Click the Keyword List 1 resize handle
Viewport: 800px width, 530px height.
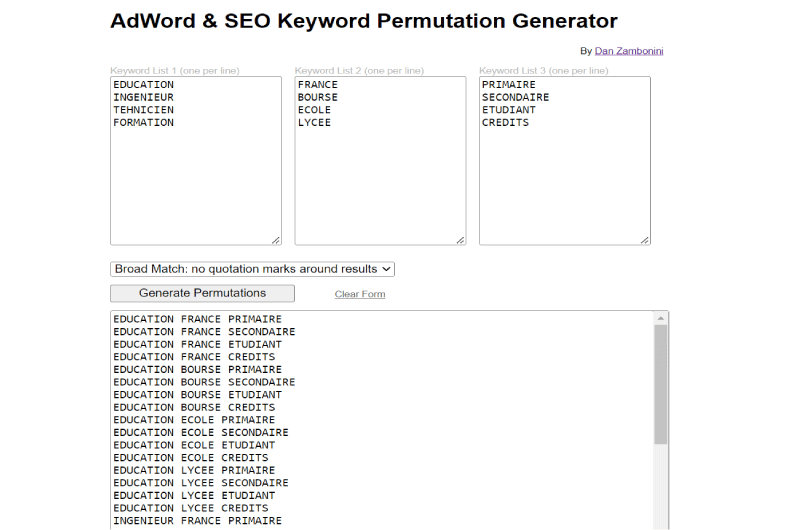(276, 240)
